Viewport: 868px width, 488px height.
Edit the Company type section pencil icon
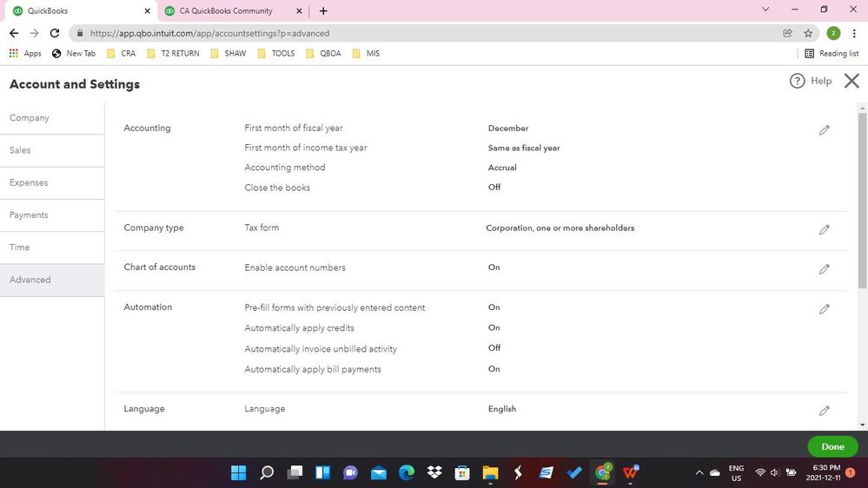tap(825, 229)
